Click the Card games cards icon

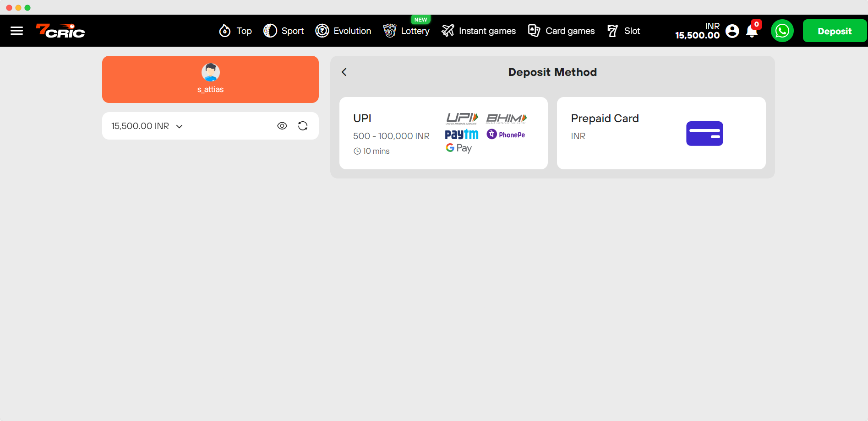point(534,31)
